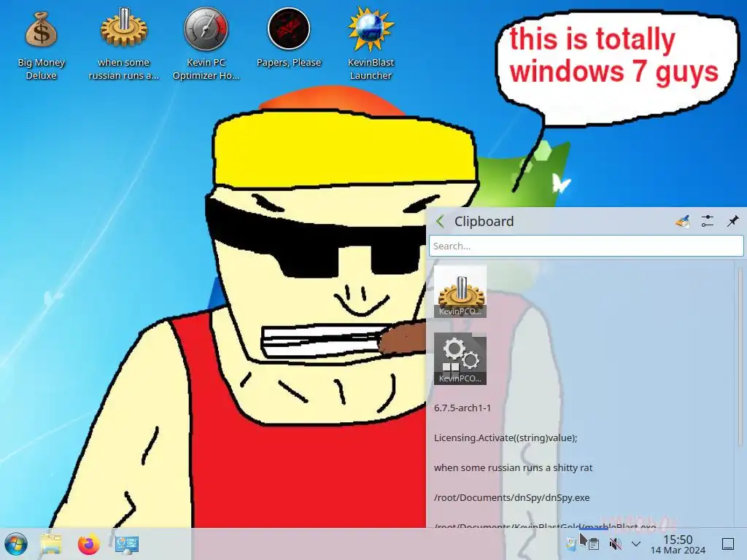This screenshot has width=747, height=560.
Task: Open the Big Money Deluxe desktop icon
Action: (x=41, y=45)
